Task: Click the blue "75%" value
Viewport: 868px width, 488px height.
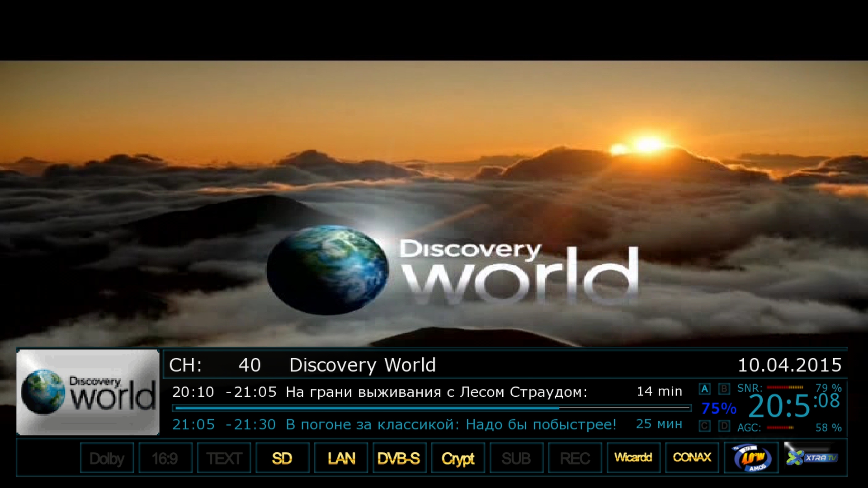Action: pyautogui.click(x=719, y=408)
